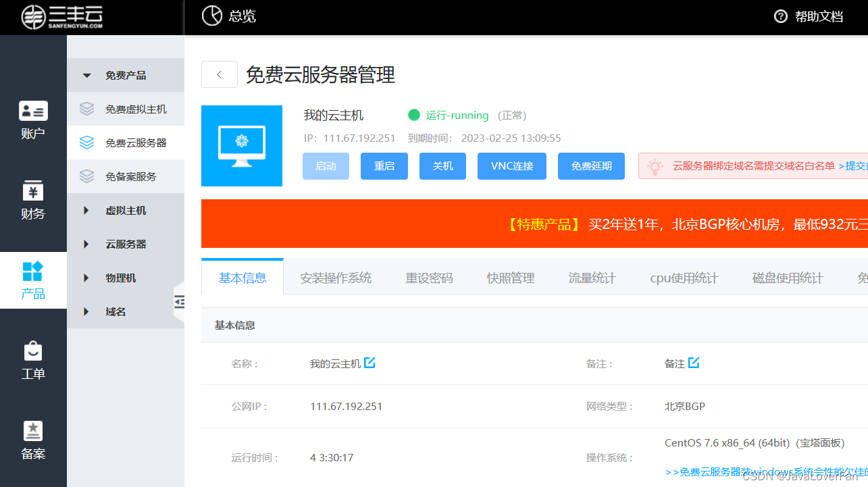Click the stack icon beside 免费虚拟主机
Image resolution: width=868 pixels, height=487 pixels.
(86, 109)
